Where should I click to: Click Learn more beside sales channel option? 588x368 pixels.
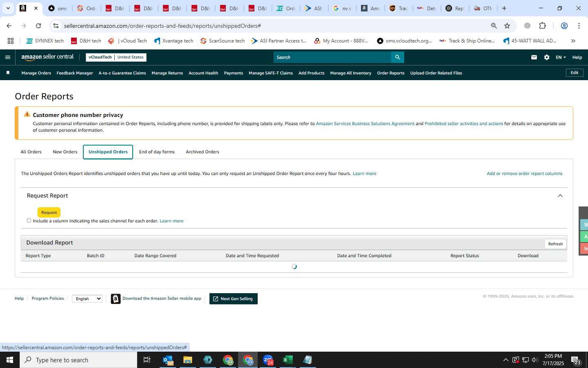tap(171, 221)
